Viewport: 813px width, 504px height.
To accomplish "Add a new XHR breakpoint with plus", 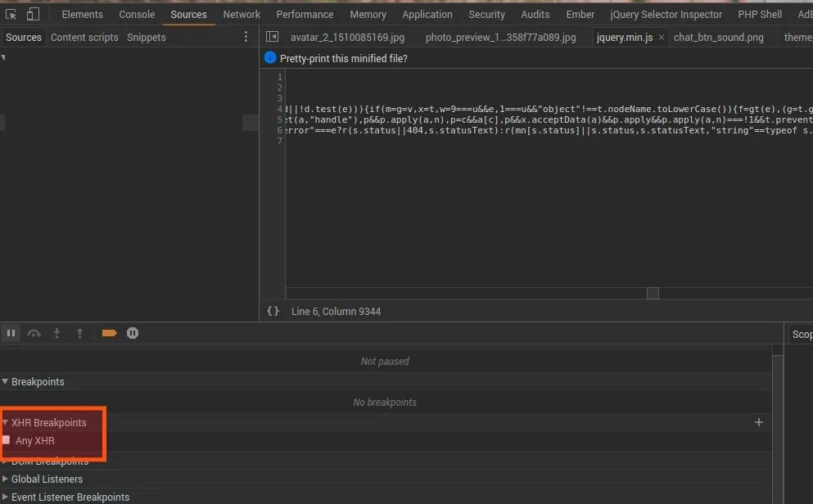I will (x=758, y=422).
